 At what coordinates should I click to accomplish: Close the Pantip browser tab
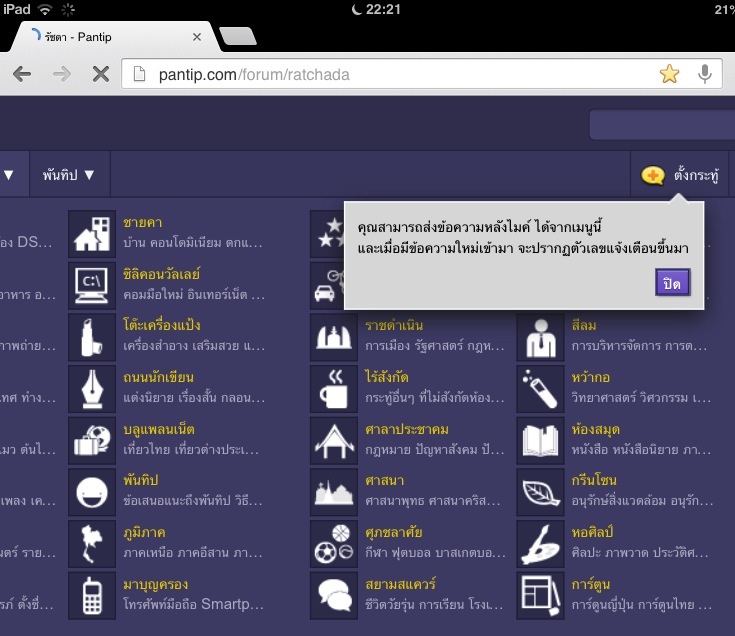coord(197,37)
